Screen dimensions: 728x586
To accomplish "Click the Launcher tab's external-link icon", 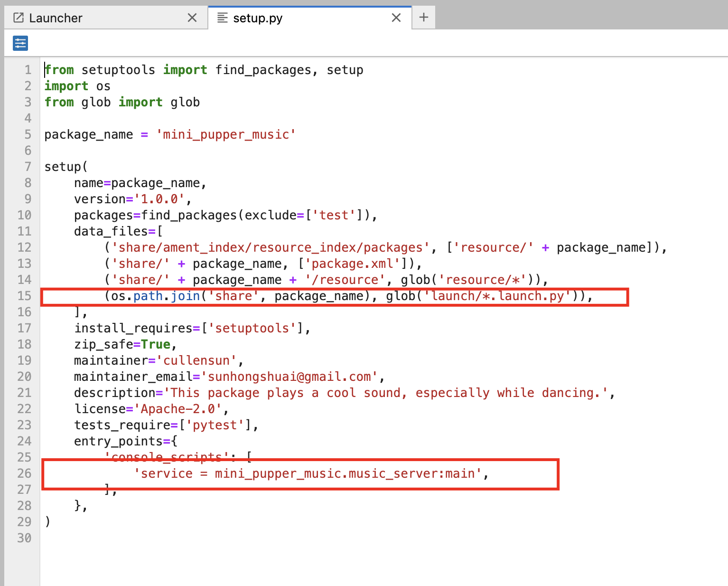I will pyautogui.click(x=19, y=18).
